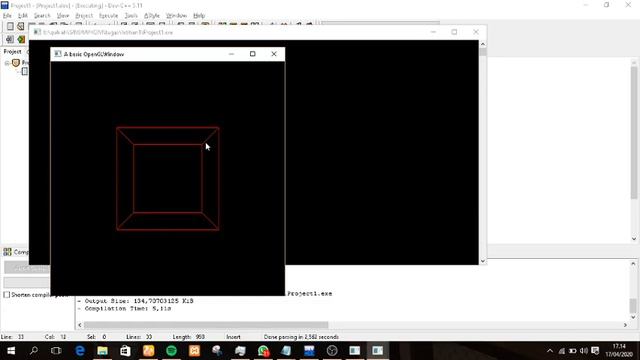Image resolution: width=640 pixels, height=360 pixels.
Task: Click the Insert mode status bar entry
Action: (233, 337)
